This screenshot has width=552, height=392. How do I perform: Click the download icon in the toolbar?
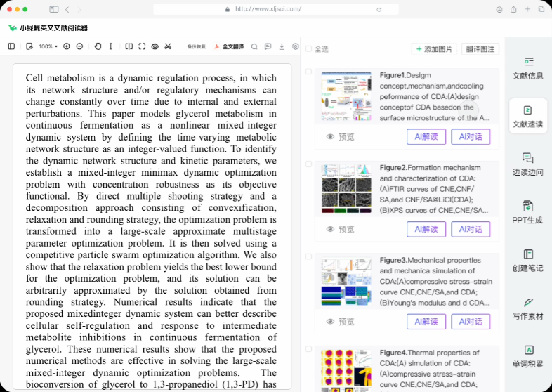click(282, 47)
